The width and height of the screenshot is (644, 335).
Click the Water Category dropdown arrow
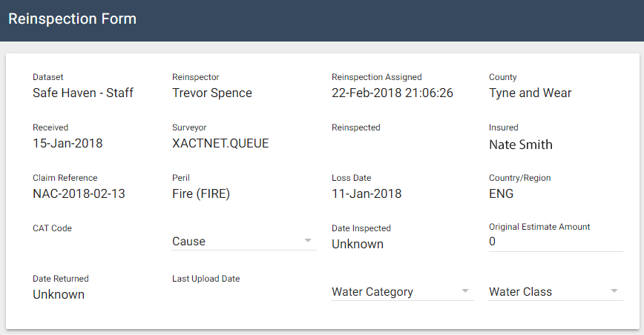point(465,291)
